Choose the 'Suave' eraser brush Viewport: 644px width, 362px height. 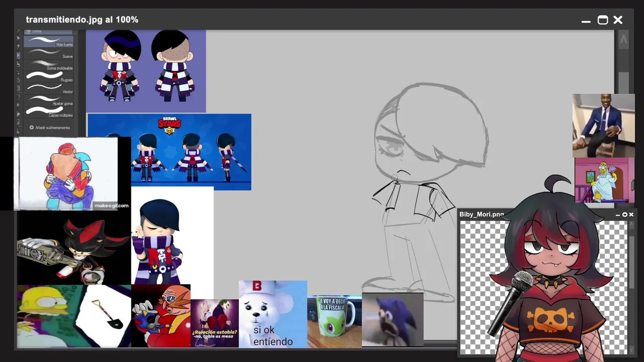[49, 53]
